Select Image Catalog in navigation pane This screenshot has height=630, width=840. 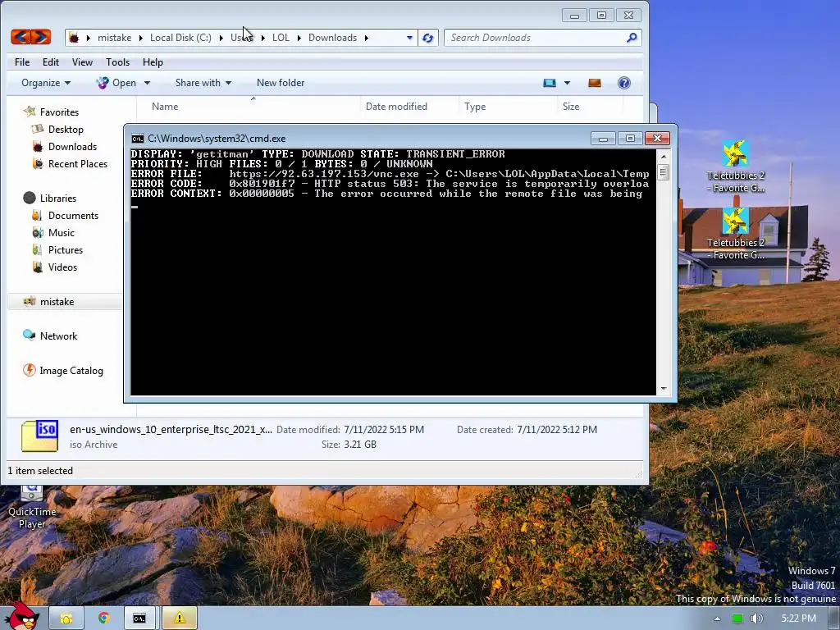pyautogui.click(x=71, y=370)
